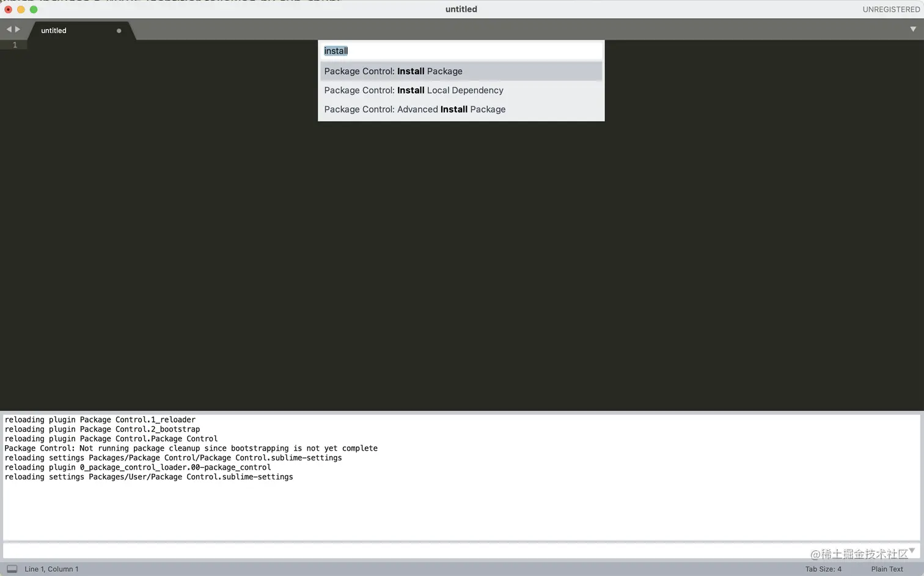The width and height of the screenshot is (924, 576).
Task: Click console line 'reloading settings Packages/Package Control/Package Control.sublime-settings'
Action: tap(174, 457)
